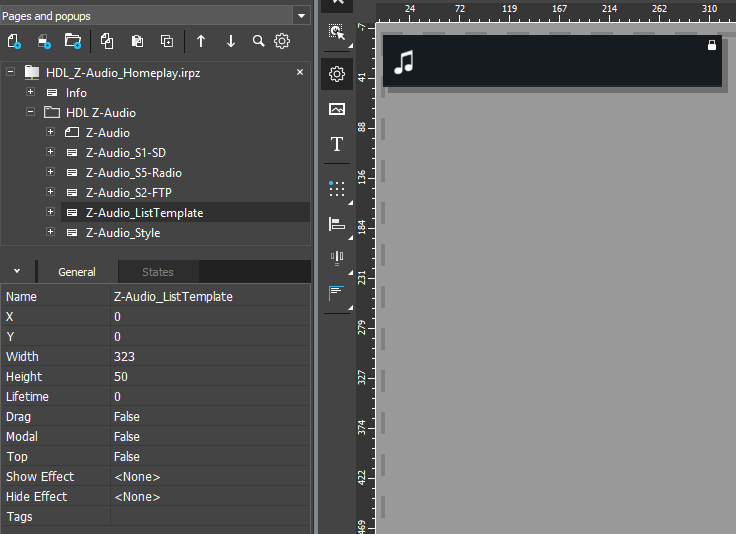This screenshot has width=736, height=534.
Task: Switch to the States tab
Action: 157,272
